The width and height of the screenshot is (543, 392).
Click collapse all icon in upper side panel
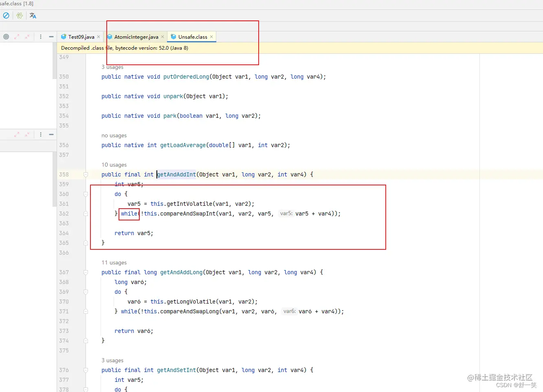27,37
